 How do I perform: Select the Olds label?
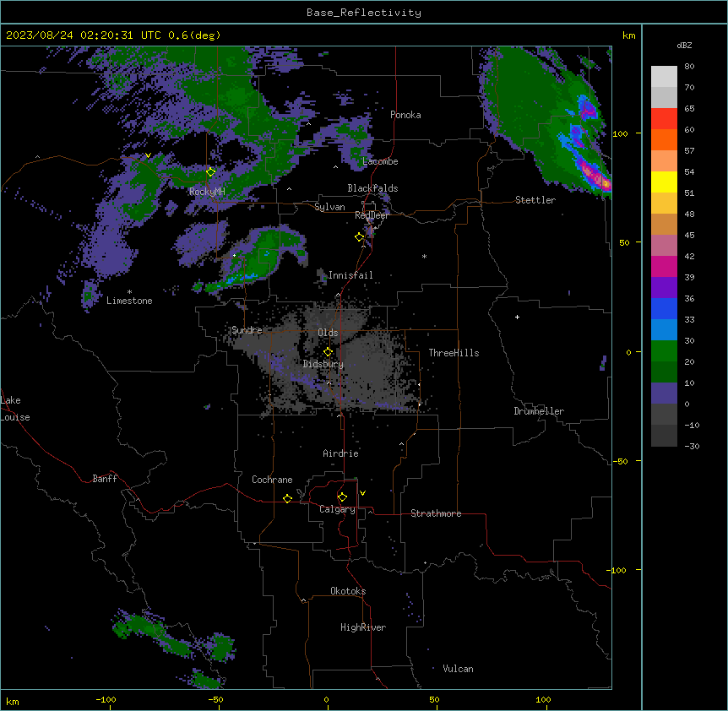coord(328,333)
